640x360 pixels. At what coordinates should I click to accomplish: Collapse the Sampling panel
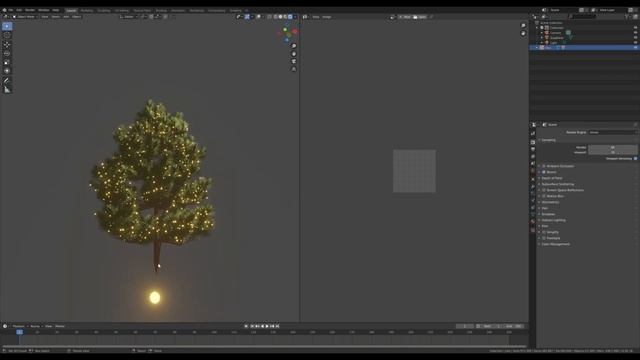tap(548, 140)
